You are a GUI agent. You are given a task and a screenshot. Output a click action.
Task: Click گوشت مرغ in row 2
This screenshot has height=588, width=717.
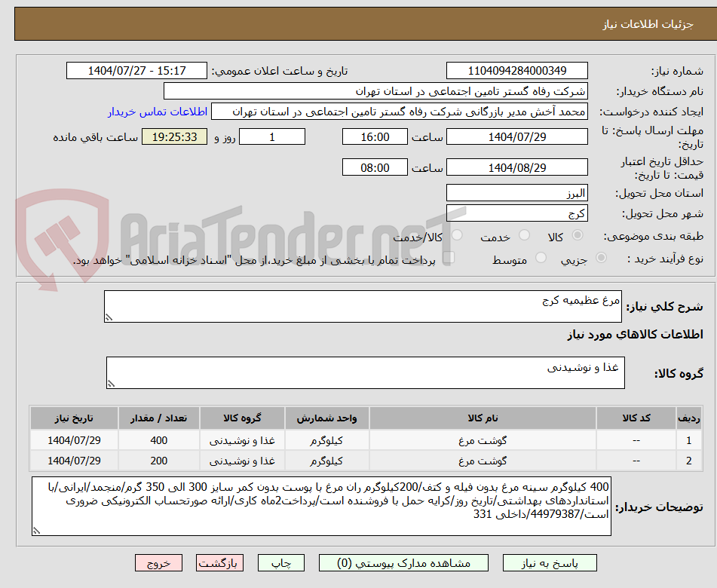pyautogui.click(x=483, y=461)
